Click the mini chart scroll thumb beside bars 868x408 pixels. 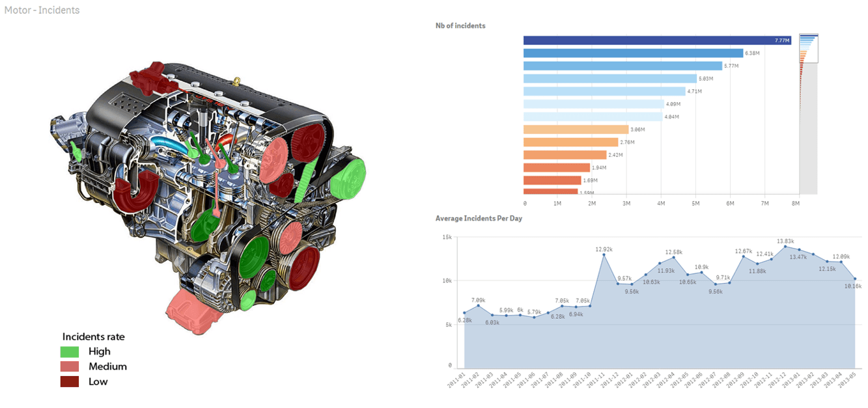pyautogui.click(x=808, y=49)
